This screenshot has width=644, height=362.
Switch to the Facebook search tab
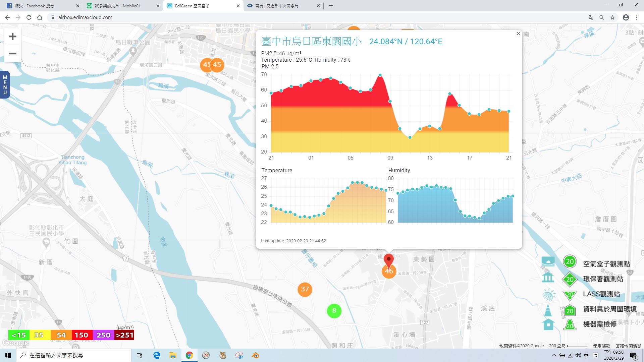tap(40, 6)
